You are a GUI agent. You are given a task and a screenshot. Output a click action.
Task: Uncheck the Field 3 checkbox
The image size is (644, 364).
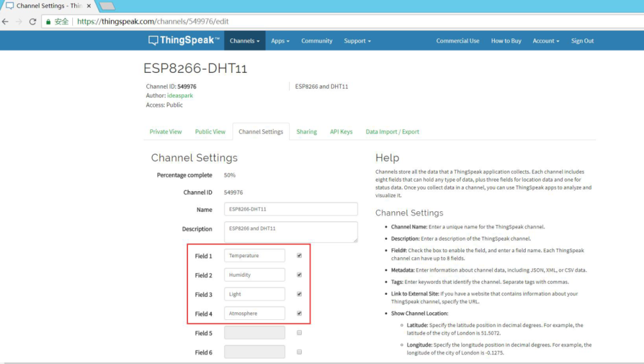click(x=299, y=294)
